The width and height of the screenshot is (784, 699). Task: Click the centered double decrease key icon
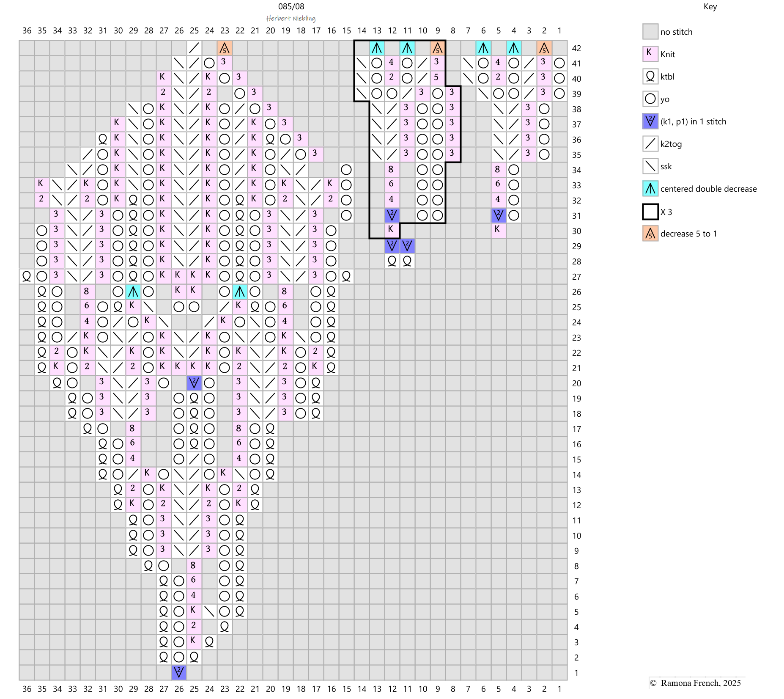(650, 189)
